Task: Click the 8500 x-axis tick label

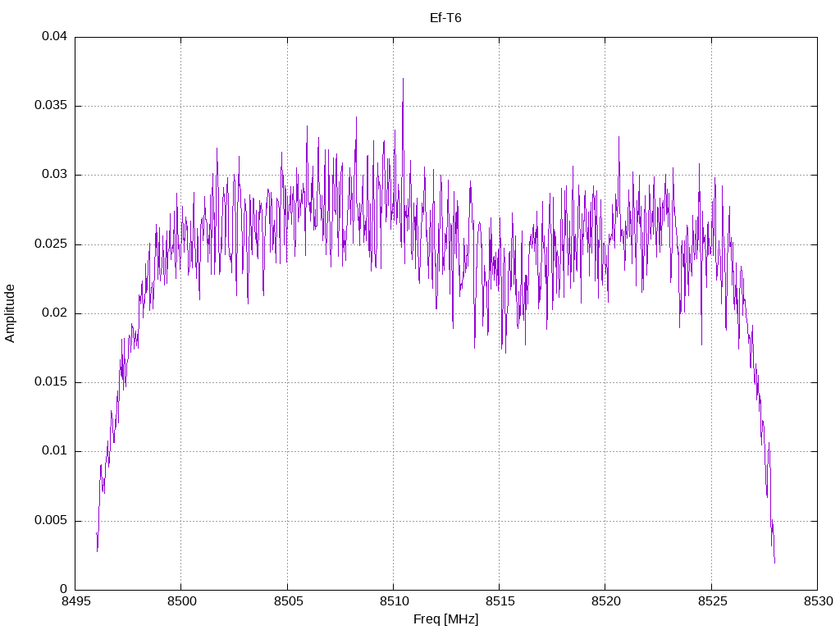Action: (x=181, y=601)
